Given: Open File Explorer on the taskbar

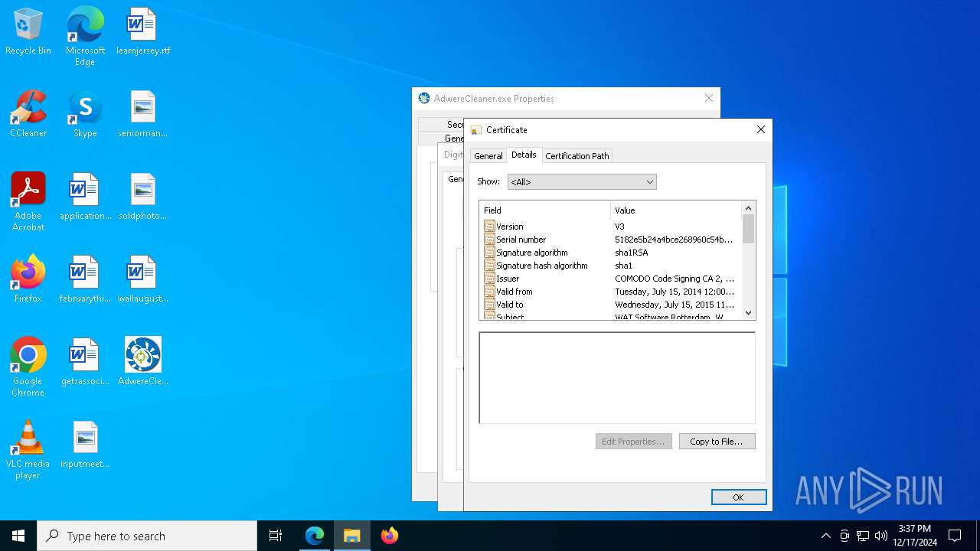Looking at the screenshot, I should coord(352,536).
